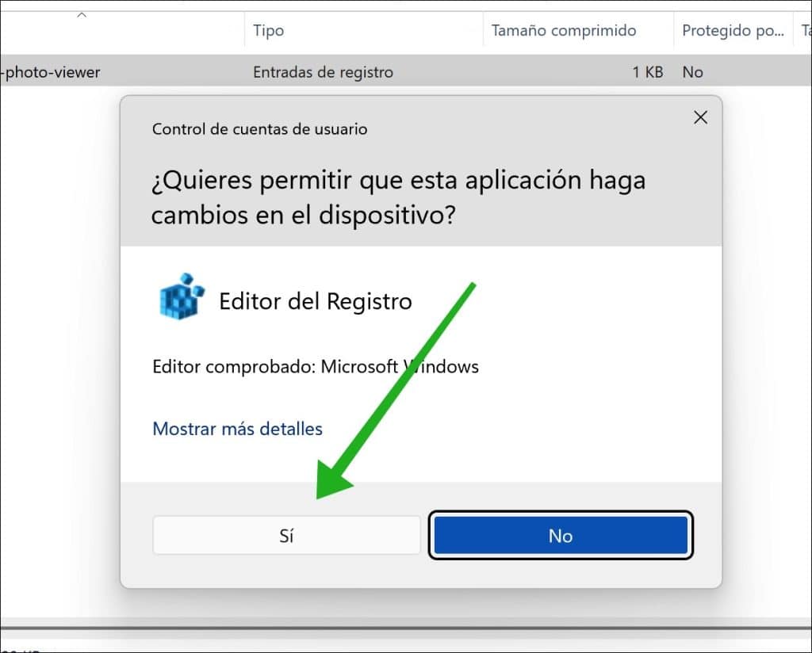Click the Entradas de registro type cell

coord(324,72)
